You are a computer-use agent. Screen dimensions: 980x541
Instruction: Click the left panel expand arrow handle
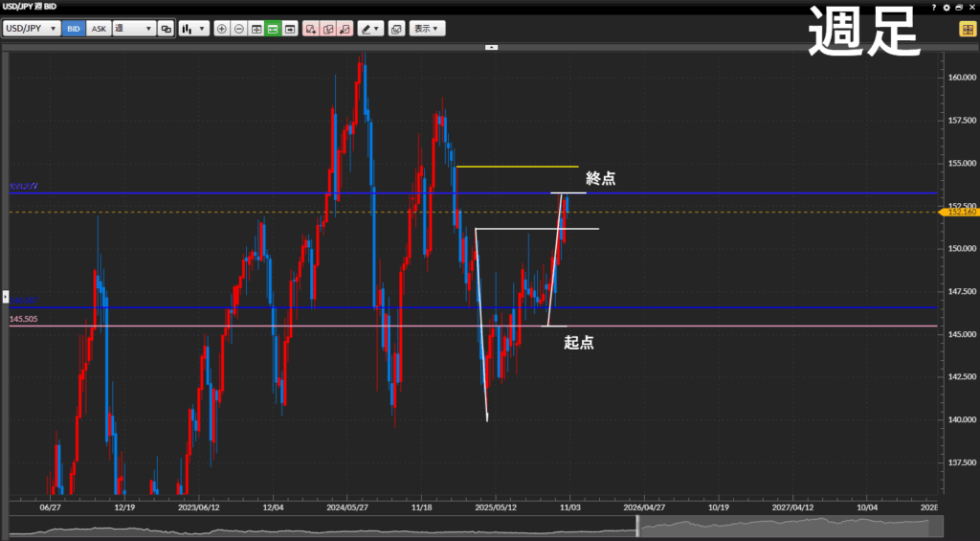[x=4, y=296]
